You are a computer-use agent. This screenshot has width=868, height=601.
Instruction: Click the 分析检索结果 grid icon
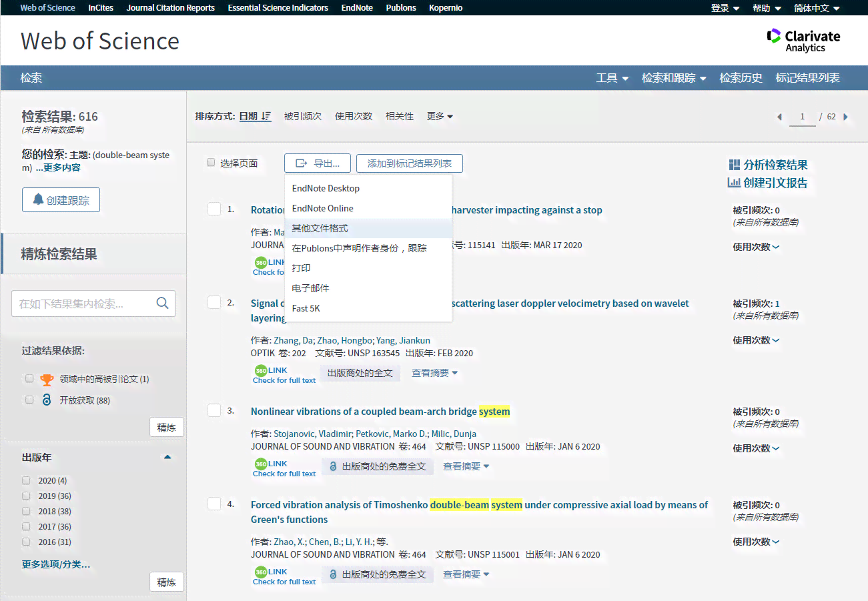pyautogui.click(x=735, y=165)
